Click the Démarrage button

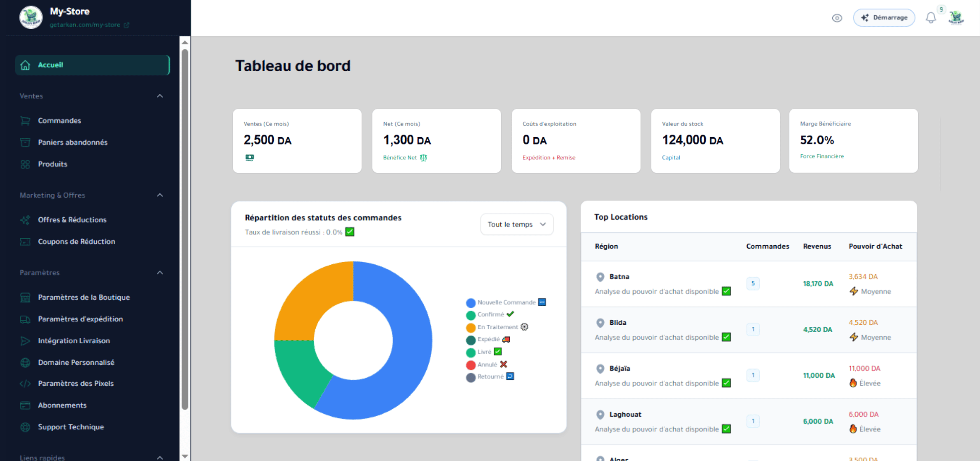click(x=884, y=18)
